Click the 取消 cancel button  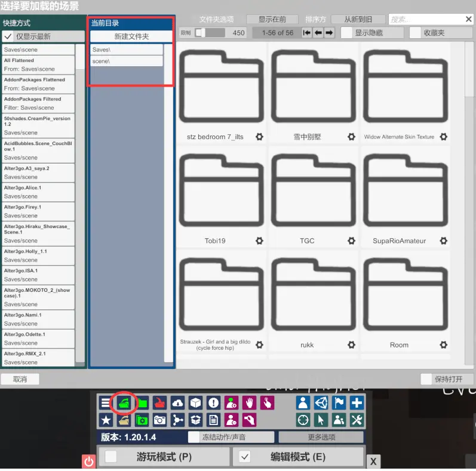(20, 379)
